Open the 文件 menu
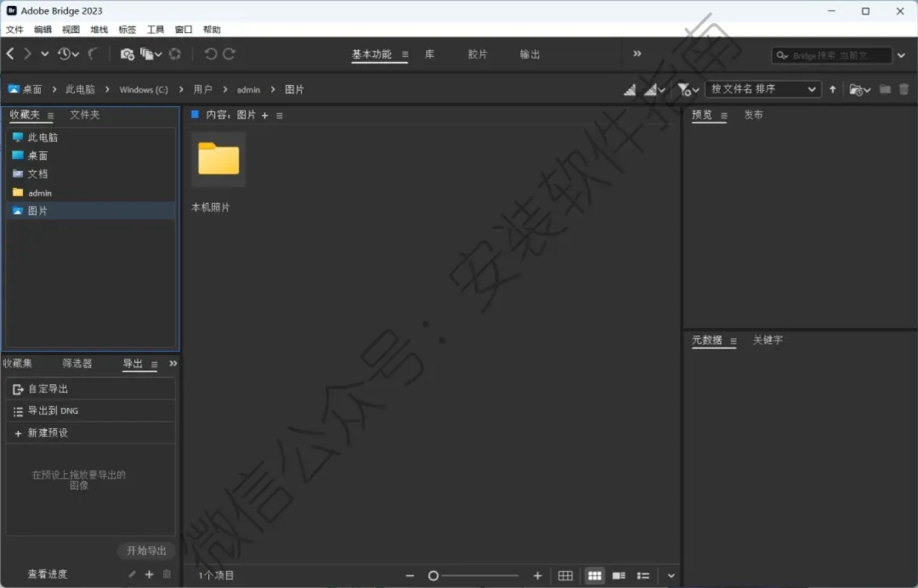The image size is (918, 588). click(14, 29)
